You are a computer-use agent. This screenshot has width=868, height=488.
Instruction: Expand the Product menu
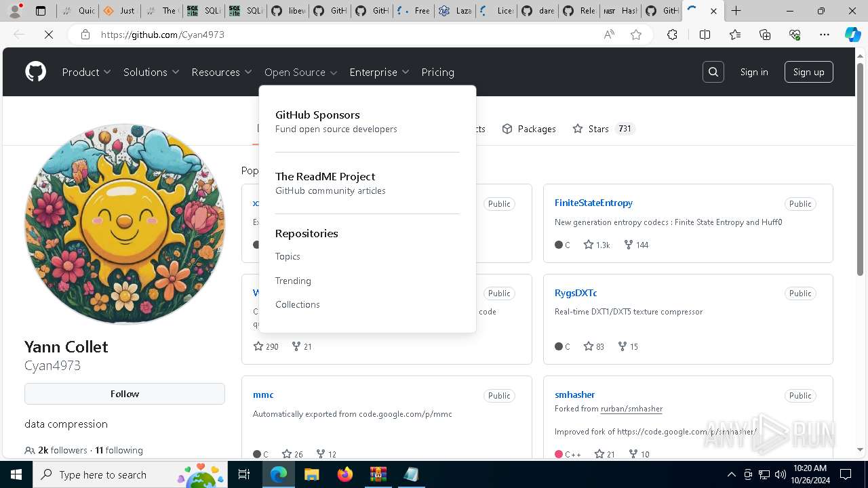tap(86, 72)
